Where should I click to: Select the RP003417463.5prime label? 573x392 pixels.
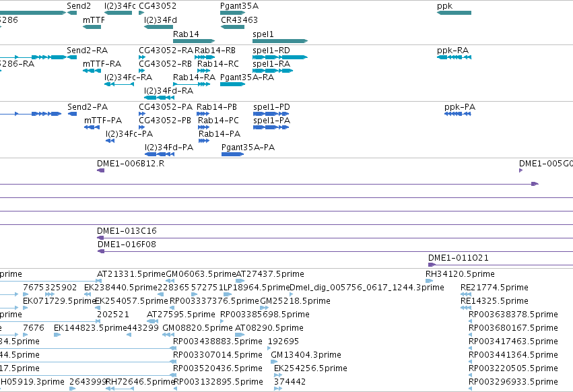pyautogui.click(x=513, y=341)
